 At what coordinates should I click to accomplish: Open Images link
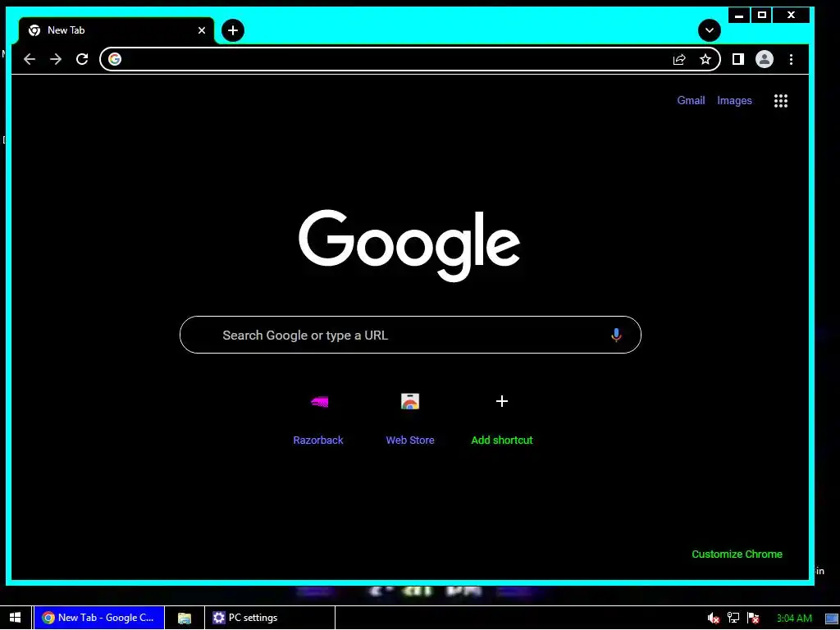pos(734,100)
